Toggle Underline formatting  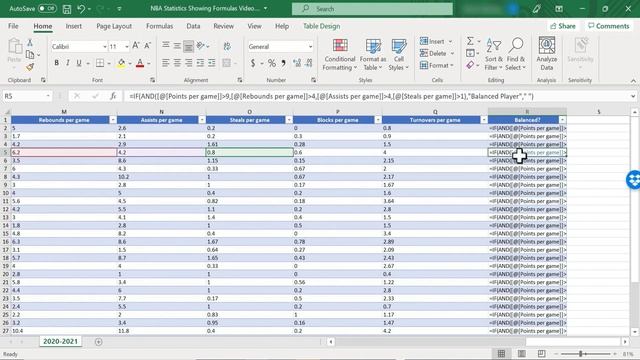(79, 63)
